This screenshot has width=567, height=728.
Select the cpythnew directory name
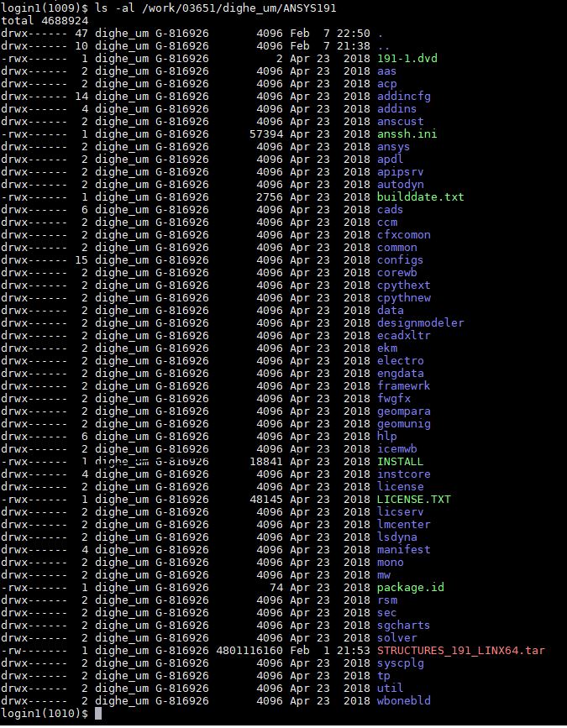[x=403, y=297]
